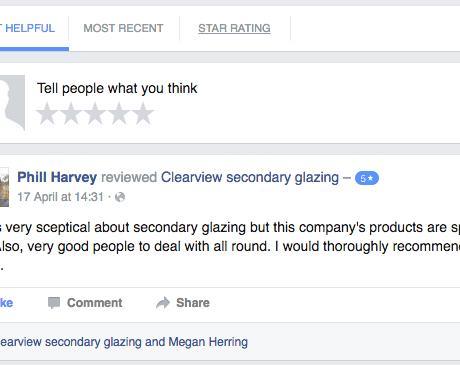This screenshot has width=460, height=365.
Task: Open Megan Herring's profile link
Action: pos(208,342)
